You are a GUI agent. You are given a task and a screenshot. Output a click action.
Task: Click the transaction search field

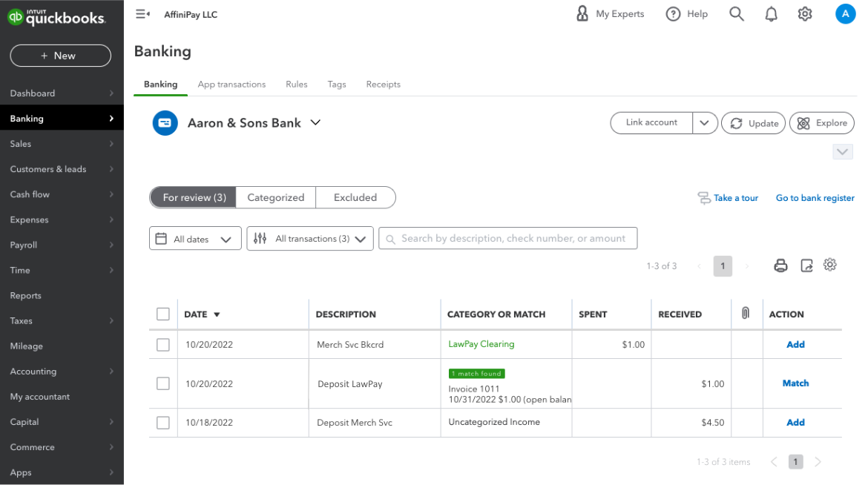point(508,239)
